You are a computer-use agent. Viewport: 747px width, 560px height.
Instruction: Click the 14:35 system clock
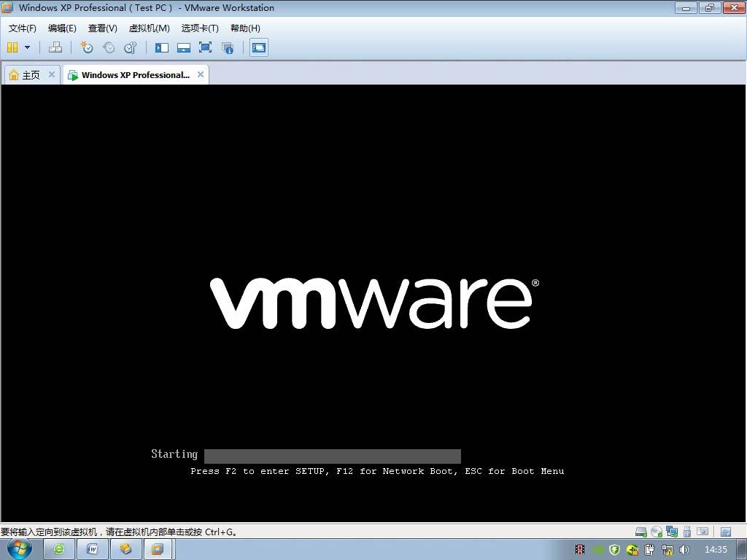tap(716, 550)
